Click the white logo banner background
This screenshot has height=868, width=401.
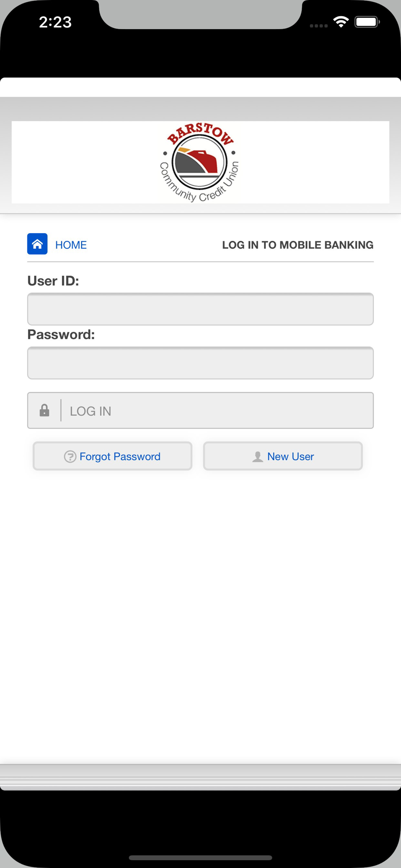pyautogui.click(x=87, y=162)
